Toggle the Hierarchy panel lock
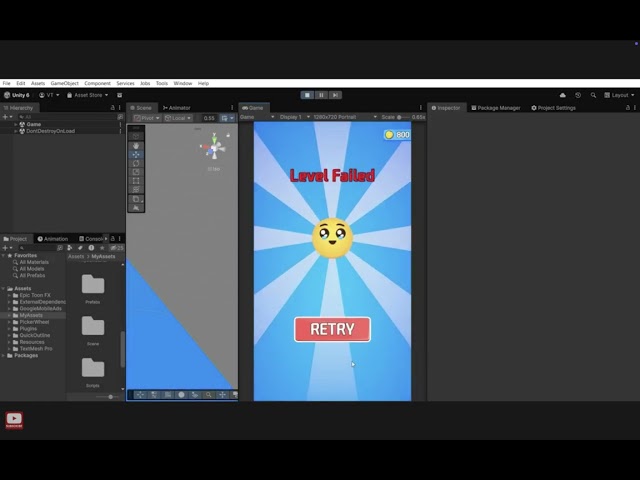Viewport: 640px width, 480px height. 113,108
